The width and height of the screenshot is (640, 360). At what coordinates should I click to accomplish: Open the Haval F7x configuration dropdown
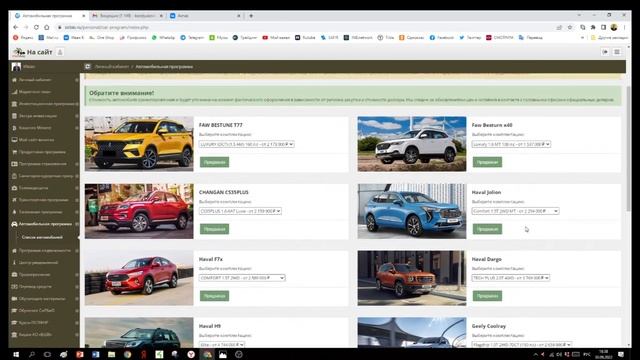(x=242, y=278)
